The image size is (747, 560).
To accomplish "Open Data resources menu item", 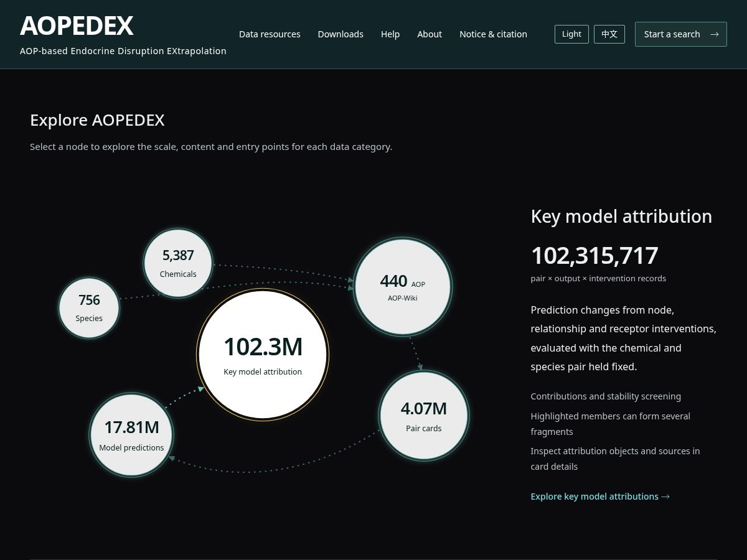I will click(x=270, y=34).
